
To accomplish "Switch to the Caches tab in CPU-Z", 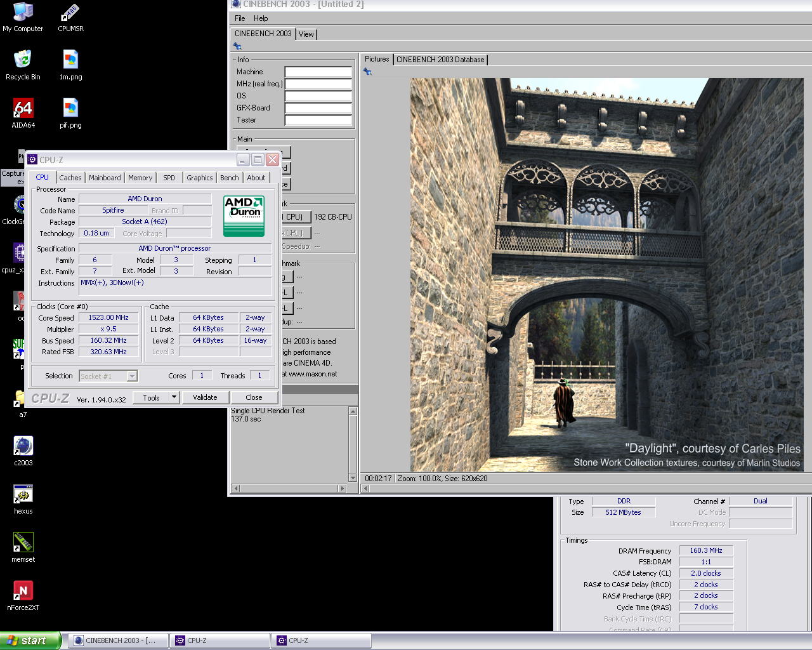I will (70, 178).
